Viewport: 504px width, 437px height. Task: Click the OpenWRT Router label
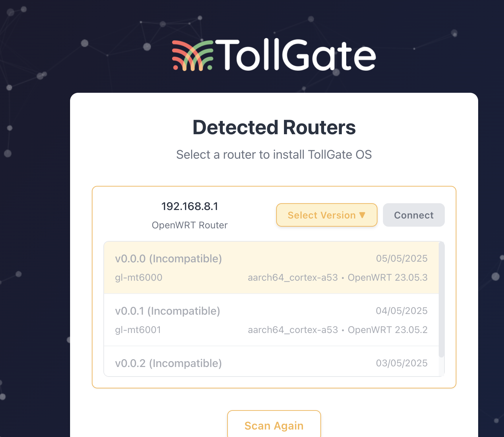coord(190,225)
